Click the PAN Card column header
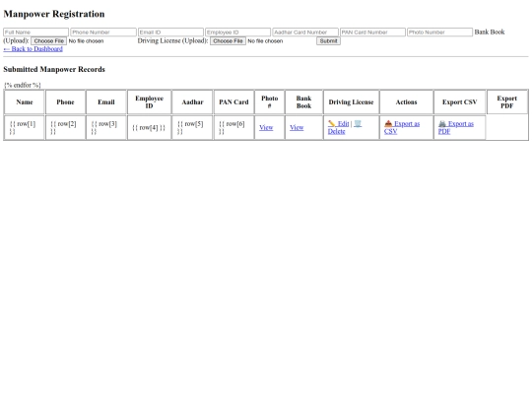 pyautogui.click(x=233, y=102)
